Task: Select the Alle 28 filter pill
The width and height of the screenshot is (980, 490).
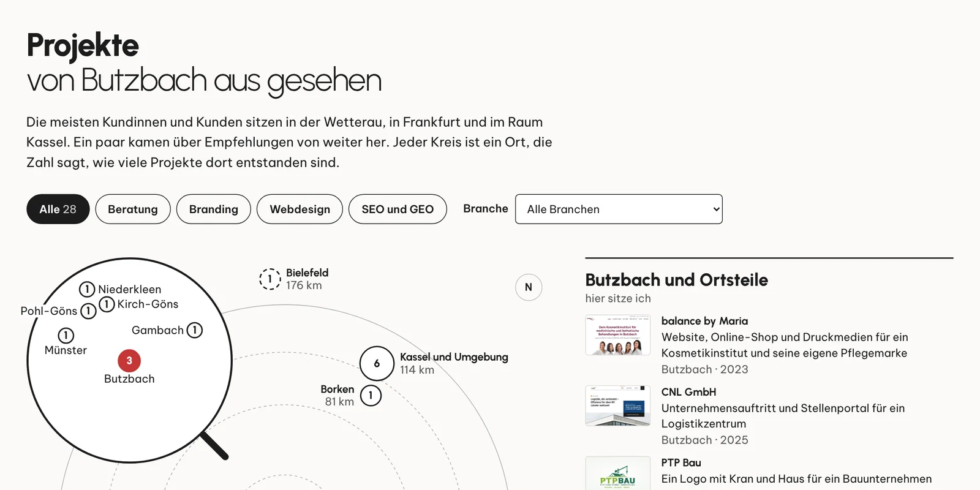Action: [x=58, y=209]
